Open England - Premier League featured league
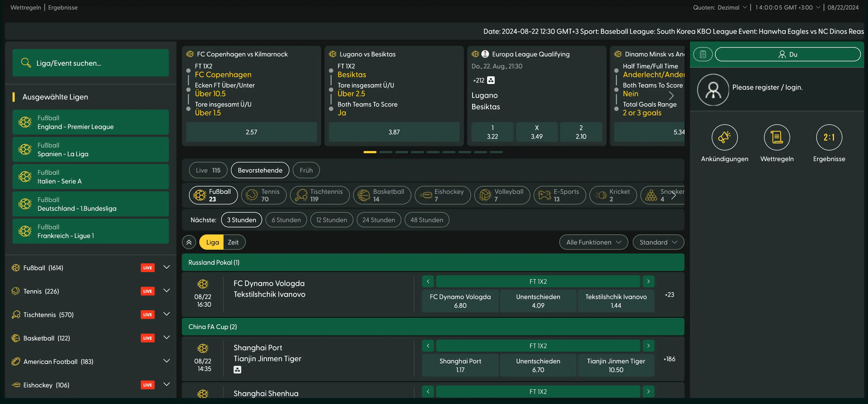 [x=90, y=122]
